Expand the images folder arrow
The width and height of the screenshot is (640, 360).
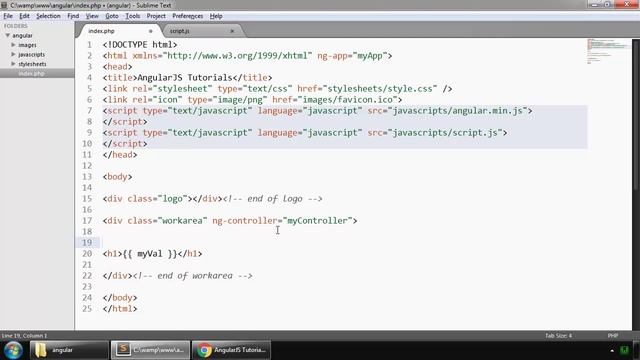coord(13,45)
